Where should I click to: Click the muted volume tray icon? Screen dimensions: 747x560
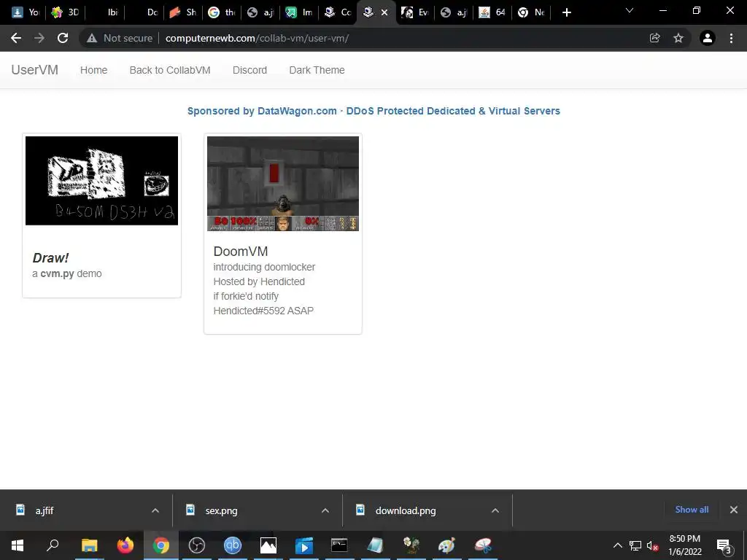coord(652,545)
